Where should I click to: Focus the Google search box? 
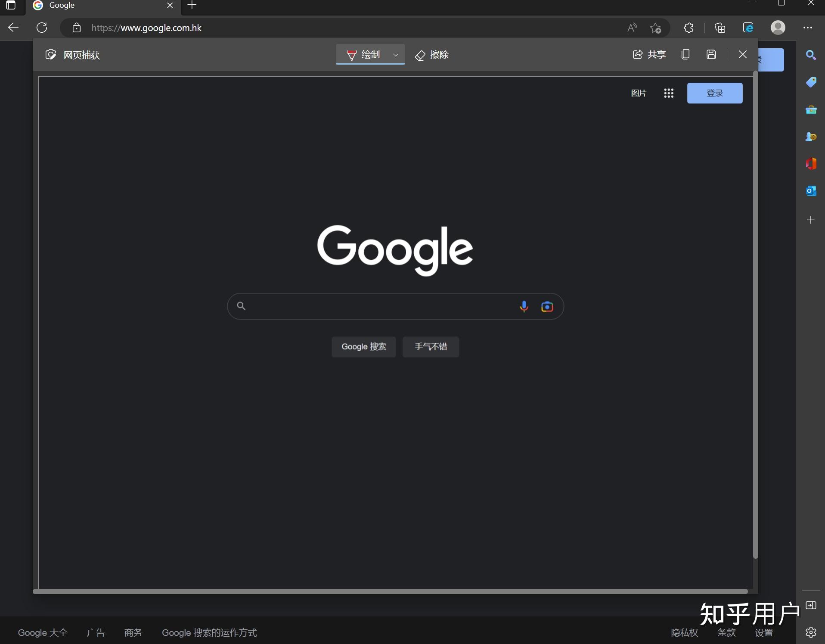(395, 306)
